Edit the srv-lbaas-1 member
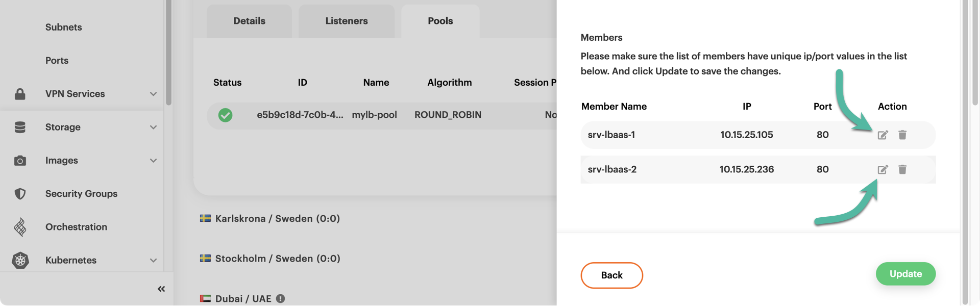Screen dimensions: 980x306 point(883,135)
